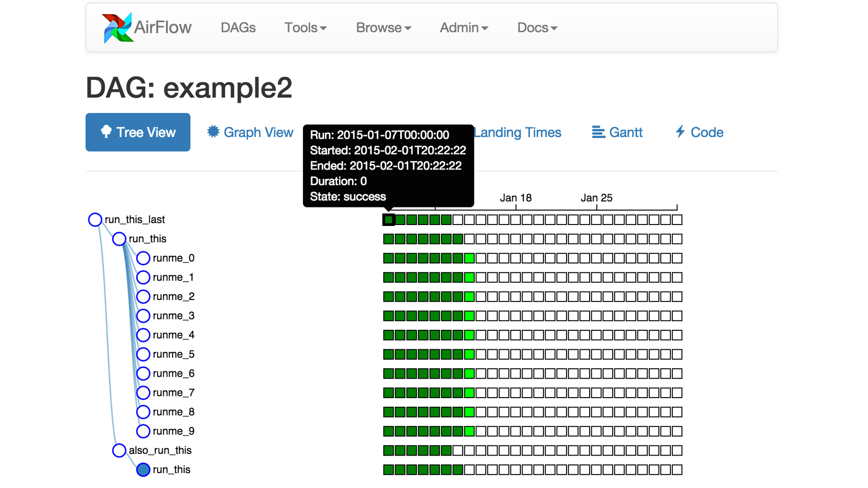Click the runme_2 node circle
The width and height of the screenshot is (868, 488).
click(143, 296)
